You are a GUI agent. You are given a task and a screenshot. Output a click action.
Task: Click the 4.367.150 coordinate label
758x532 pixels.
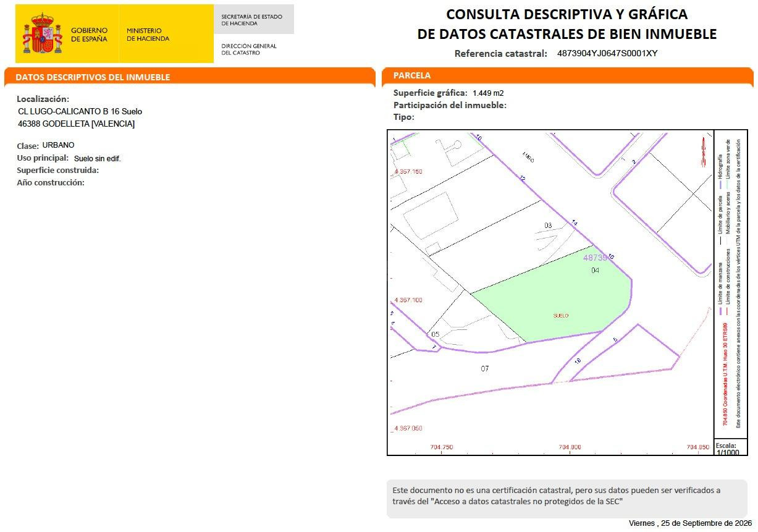[408, 171]
